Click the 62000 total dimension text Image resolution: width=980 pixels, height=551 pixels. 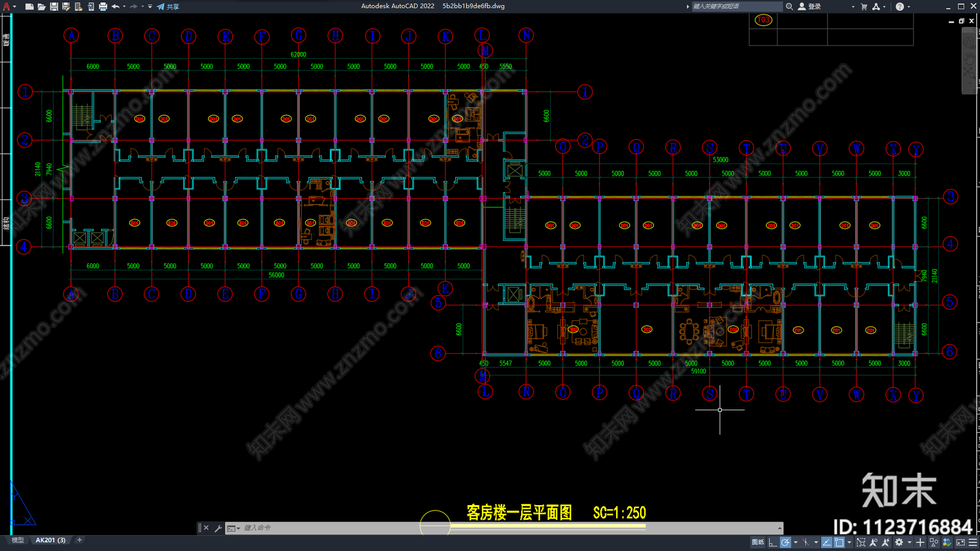pyautogui.click(x=298, y=54)
